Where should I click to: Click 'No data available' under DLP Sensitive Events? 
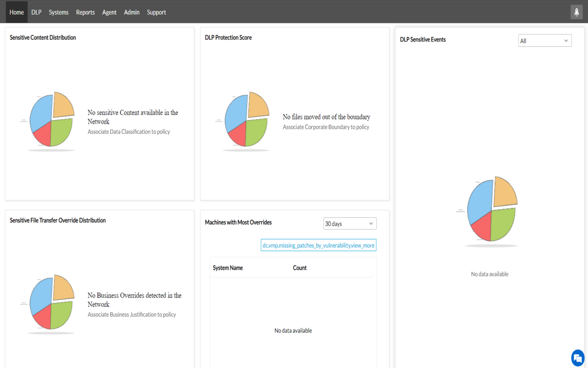coord(490,274)
